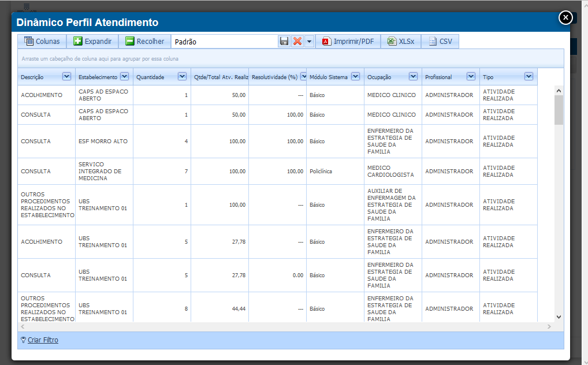Click the vertical scrollbar down arrow
Screen dimensions: 588x365
coord(559,317)
